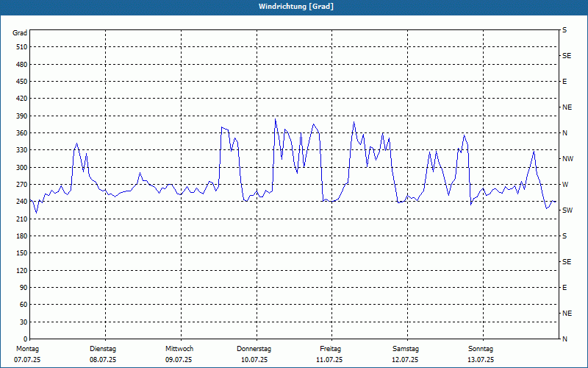Screen dimensions: 588x368
Task: Select the 120 y-axis value
Action: [x=22, y=270]
